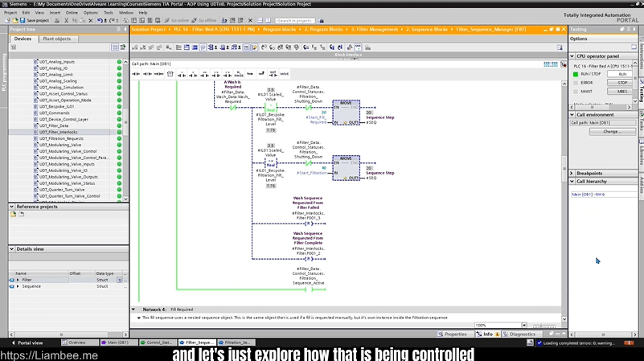This screenshot has width=644, height=361.
Task: Insert a MOVE instruction from favorites bar
Action: click(283, 73)
